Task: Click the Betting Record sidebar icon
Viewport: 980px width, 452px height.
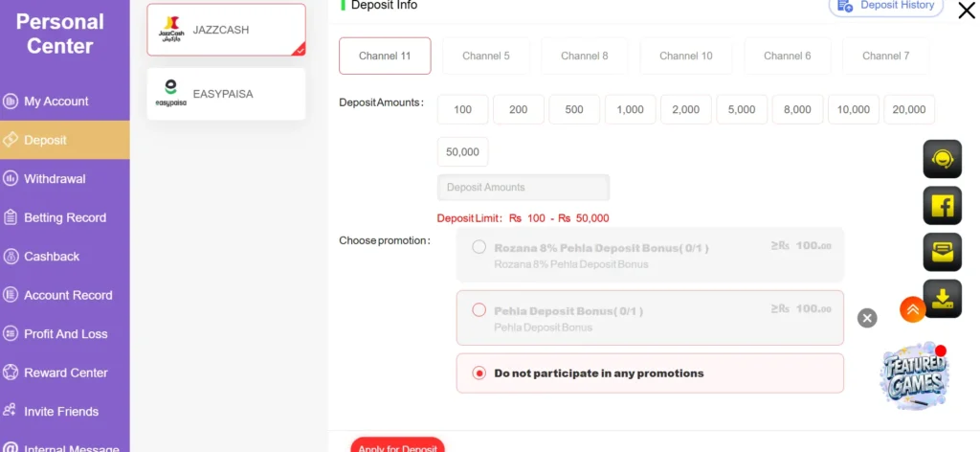Action: tap(10, 217)
